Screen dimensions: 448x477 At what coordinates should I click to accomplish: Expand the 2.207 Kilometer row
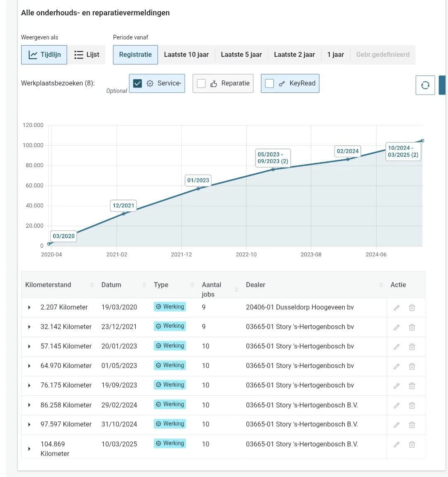pyautogui.click(x=29, y=307)
